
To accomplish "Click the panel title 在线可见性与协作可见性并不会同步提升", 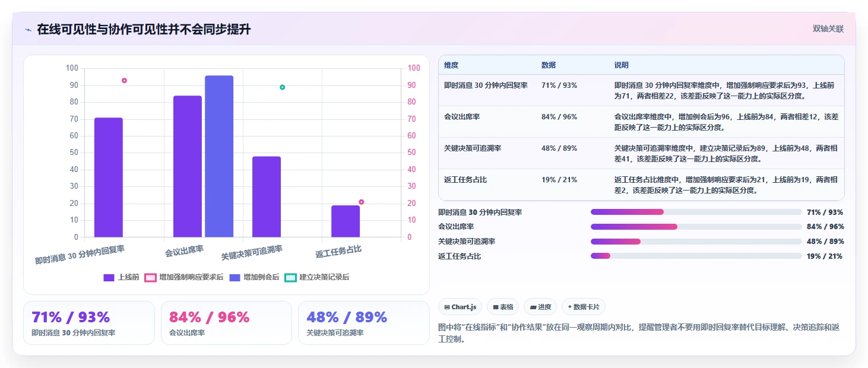I will tap(144, 29).
